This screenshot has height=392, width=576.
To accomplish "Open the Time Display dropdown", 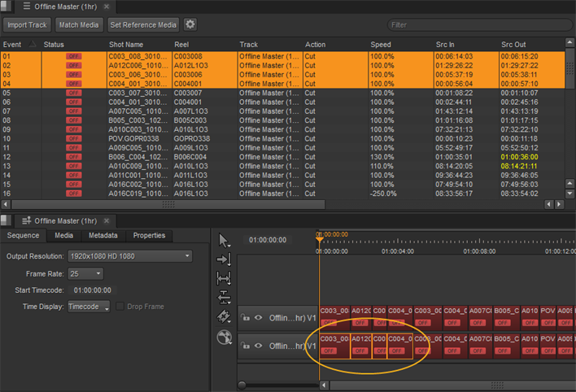I will point(88,307).
